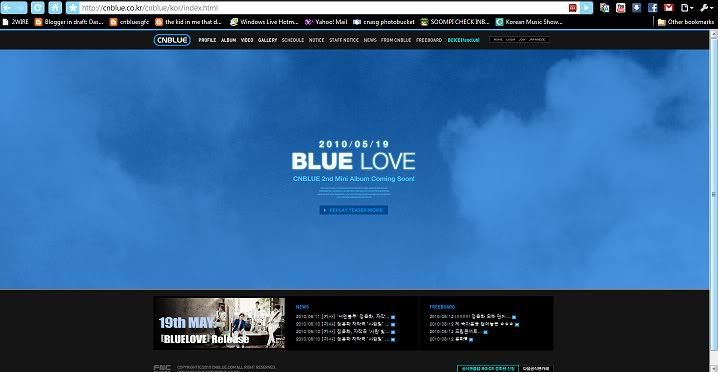The height and width of the screenshot is (372, 718).
Task: Go to the browser home page icon
Action: point(55,7)
